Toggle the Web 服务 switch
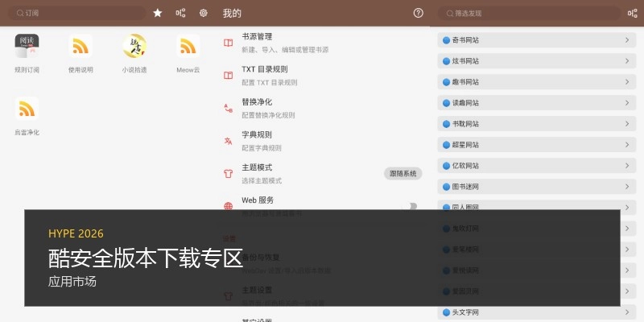The width and height of the screenshot is (644, 322). tap(410, 206)
